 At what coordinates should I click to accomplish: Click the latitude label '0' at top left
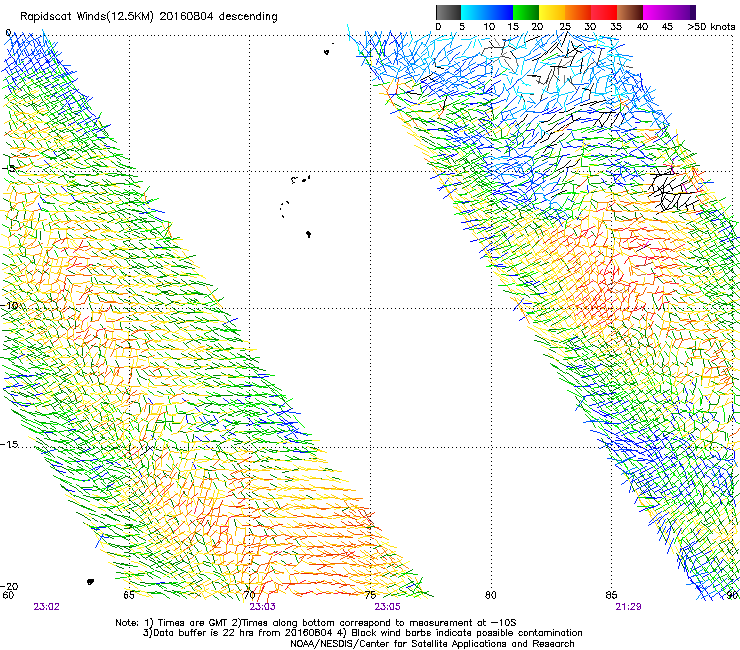click(8, 33)
